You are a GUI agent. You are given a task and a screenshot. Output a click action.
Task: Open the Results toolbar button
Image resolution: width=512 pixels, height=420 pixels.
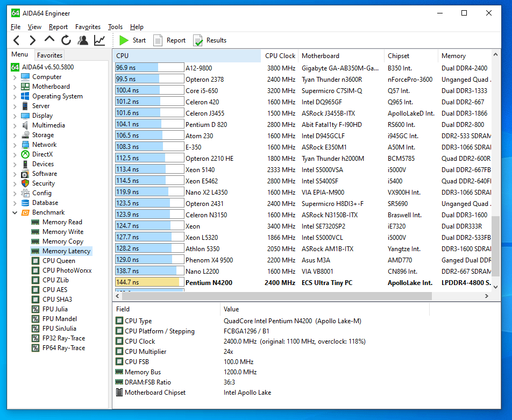pyautogui.click(x=209, y=40)
